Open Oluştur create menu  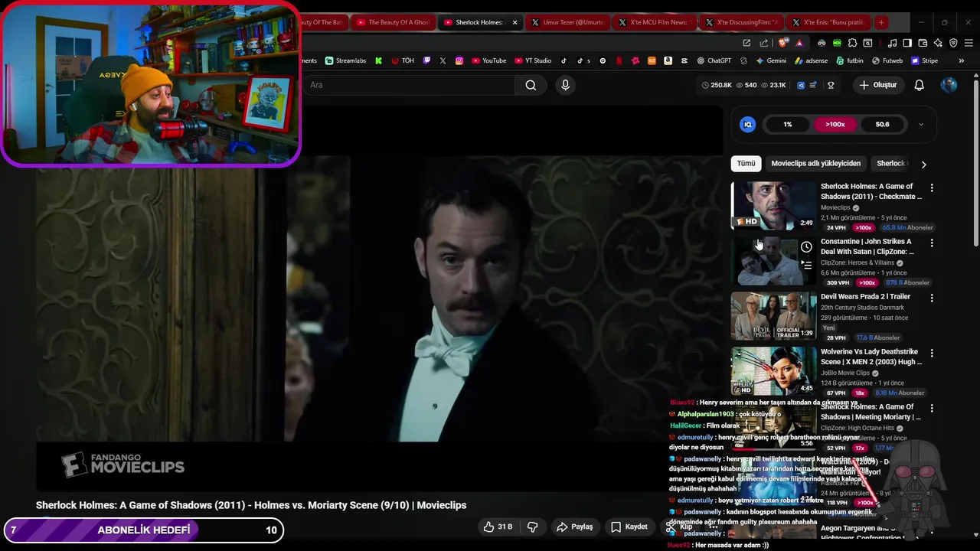point(877,85)
